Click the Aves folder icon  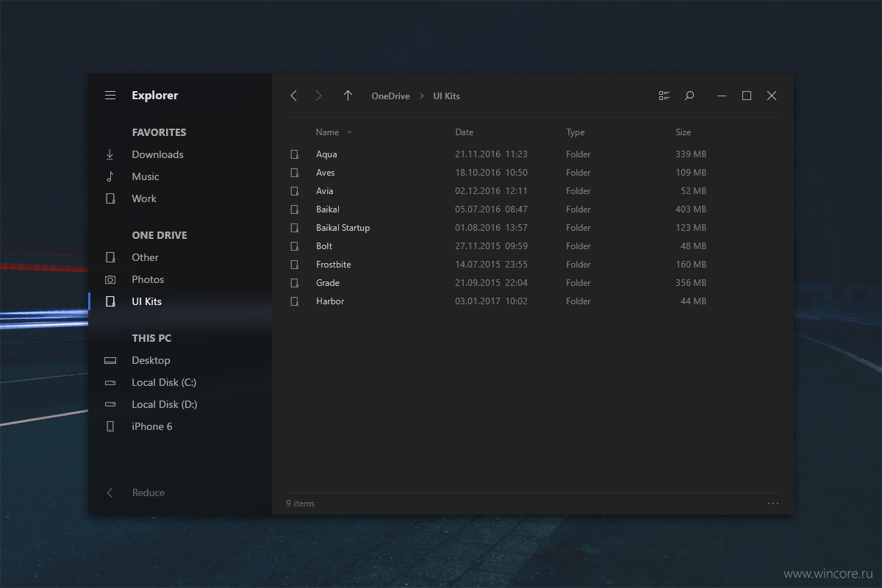(295, 173)
